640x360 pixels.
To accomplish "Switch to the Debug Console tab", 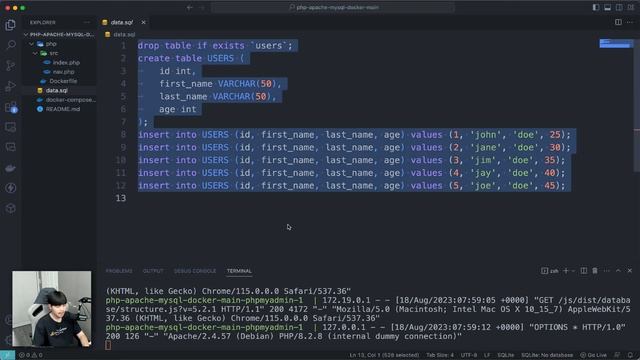I will click(195, 271).
